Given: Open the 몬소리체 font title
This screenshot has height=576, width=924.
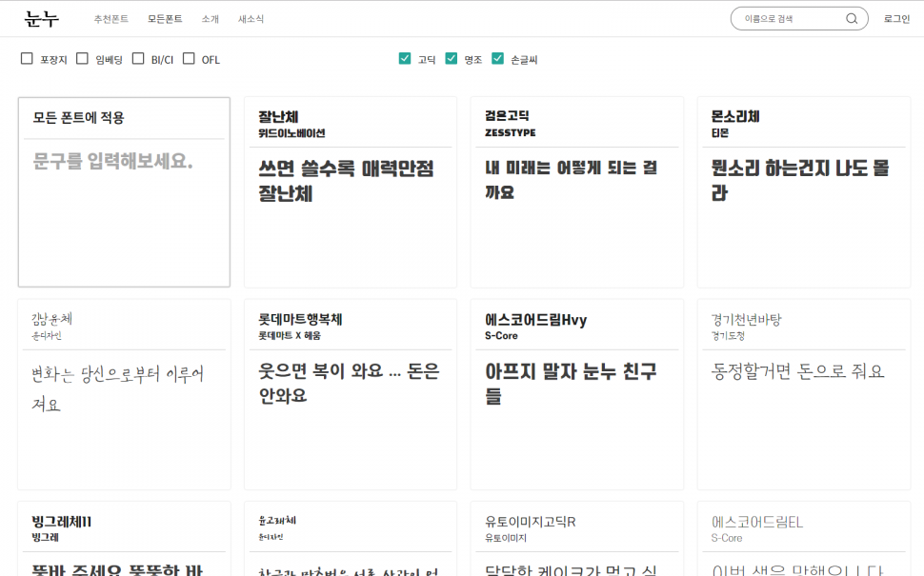Looking at the screenshot, I should 734,116.
